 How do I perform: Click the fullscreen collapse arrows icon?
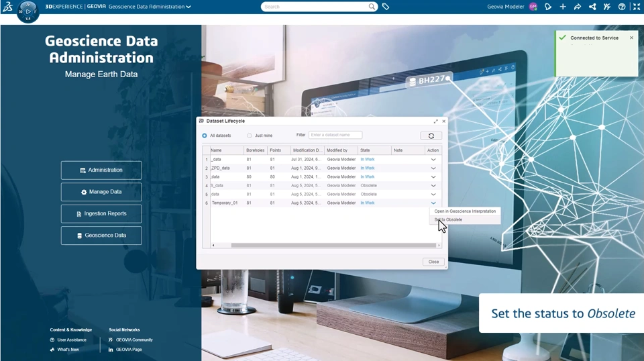pos(637,7)
